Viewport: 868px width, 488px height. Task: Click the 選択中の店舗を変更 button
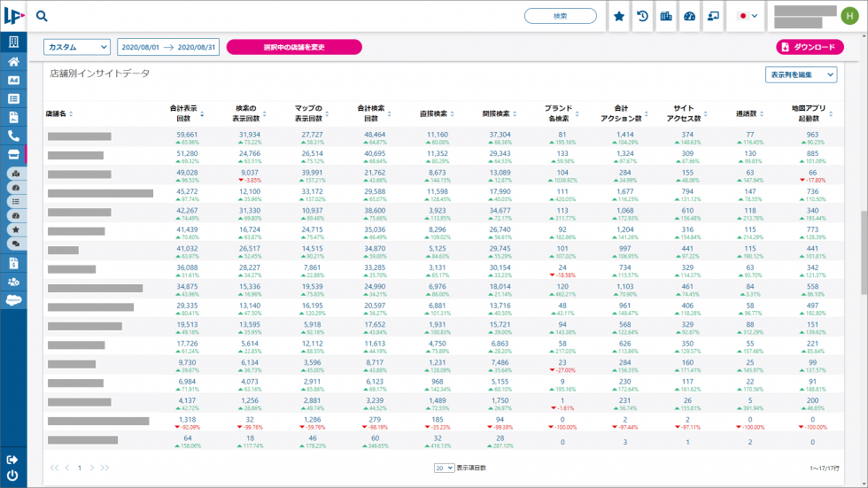[294, 47]
